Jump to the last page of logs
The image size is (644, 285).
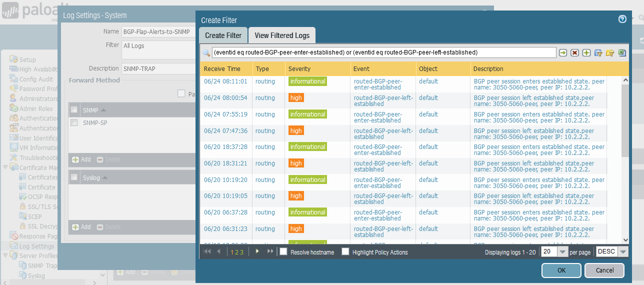pos(270,251)
